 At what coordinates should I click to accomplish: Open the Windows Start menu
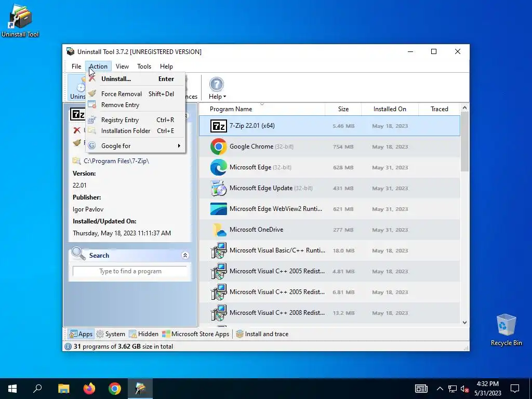[12, 389]
